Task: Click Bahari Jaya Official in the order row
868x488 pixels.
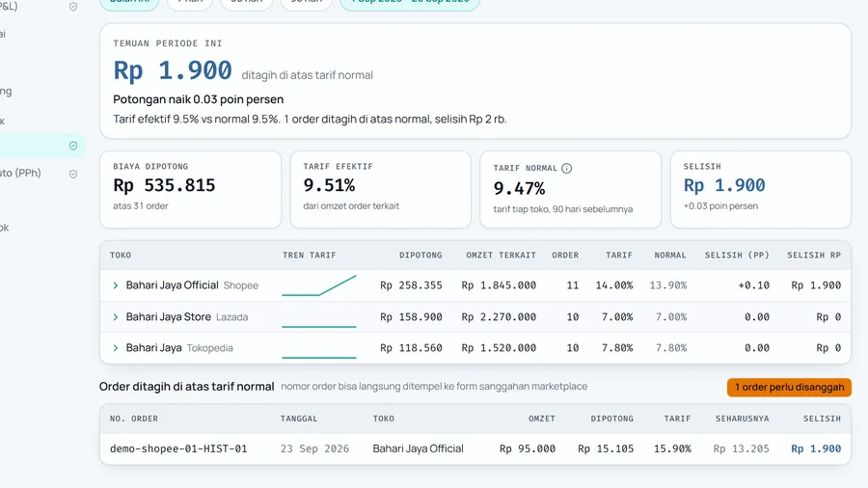Action: click(x=418, y=448)
